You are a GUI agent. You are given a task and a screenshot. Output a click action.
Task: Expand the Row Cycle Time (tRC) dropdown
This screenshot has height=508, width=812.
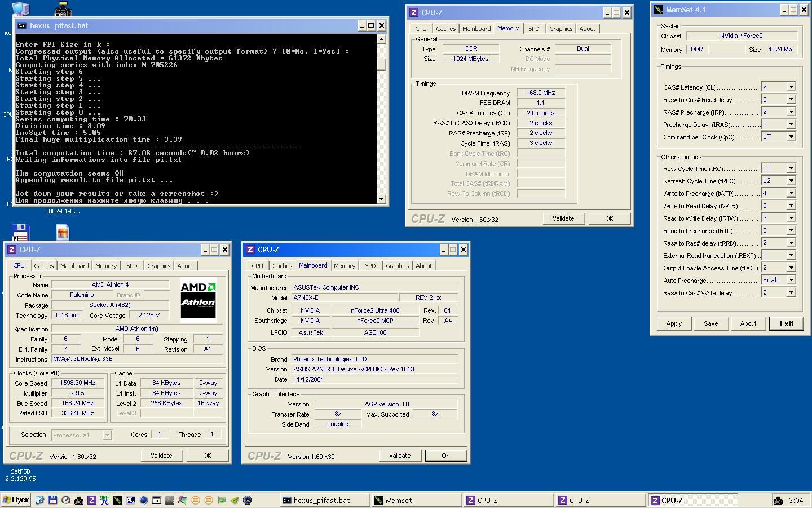791,168
